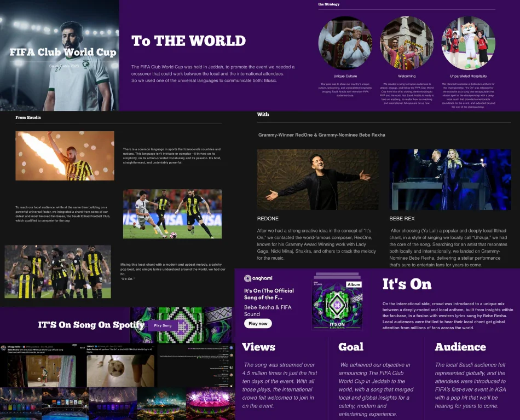Click the match action photo with VISA boards
Screen dimensions: 520x420
click(x=172, y=214)
